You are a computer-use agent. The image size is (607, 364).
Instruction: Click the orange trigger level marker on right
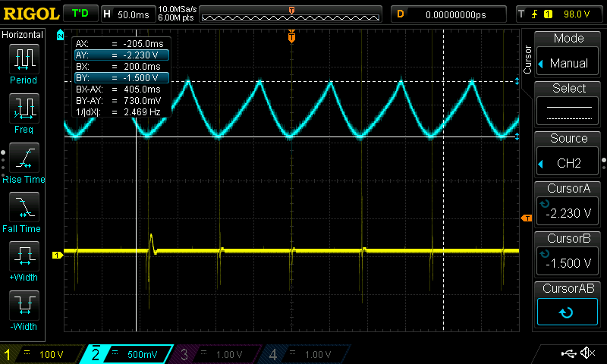click(x=527, y=218)
